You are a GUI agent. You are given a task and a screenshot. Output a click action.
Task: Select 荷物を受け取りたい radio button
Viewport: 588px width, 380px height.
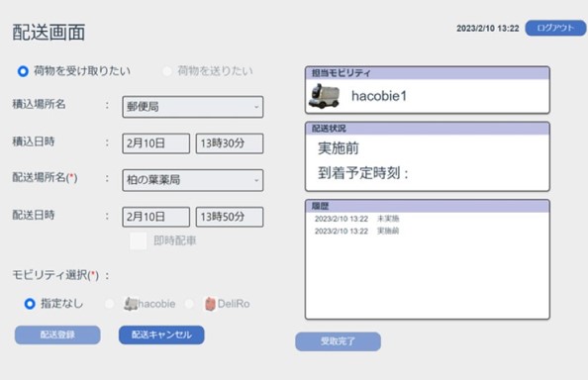(23, 71)
